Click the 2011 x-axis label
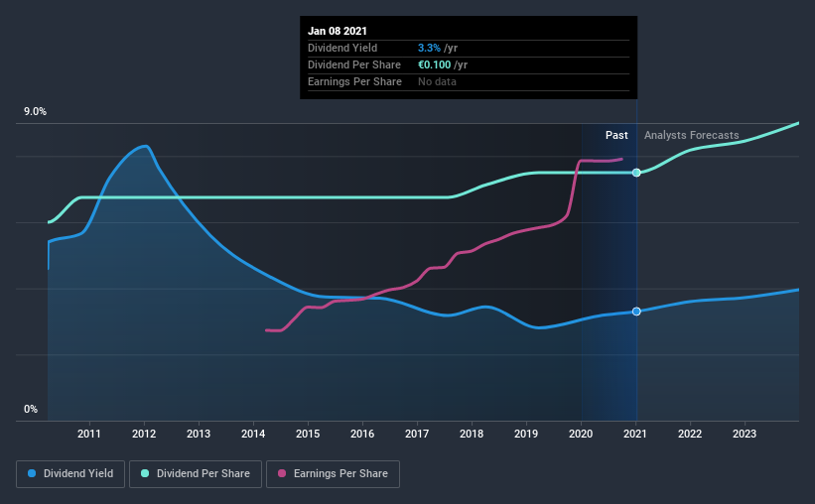 [x=89, y=434]
